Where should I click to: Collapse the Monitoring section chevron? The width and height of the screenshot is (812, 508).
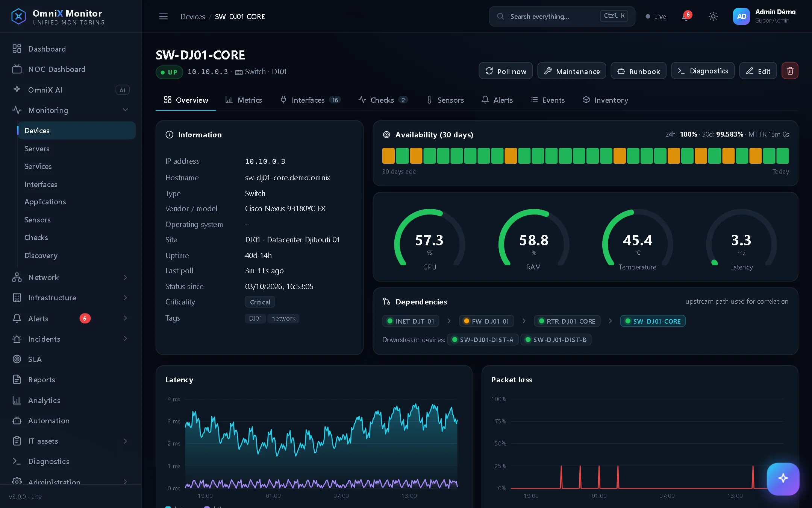point(126,110)
